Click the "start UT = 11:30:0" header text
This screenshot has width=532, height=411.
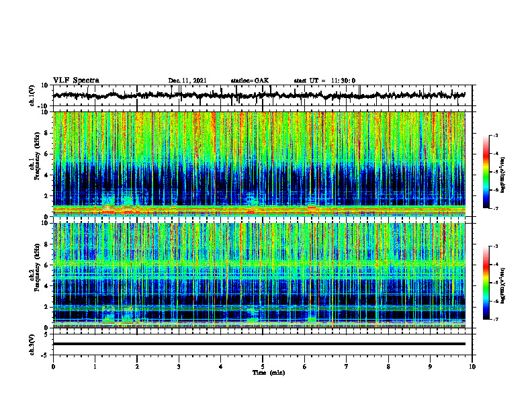[x=324, y=81]
